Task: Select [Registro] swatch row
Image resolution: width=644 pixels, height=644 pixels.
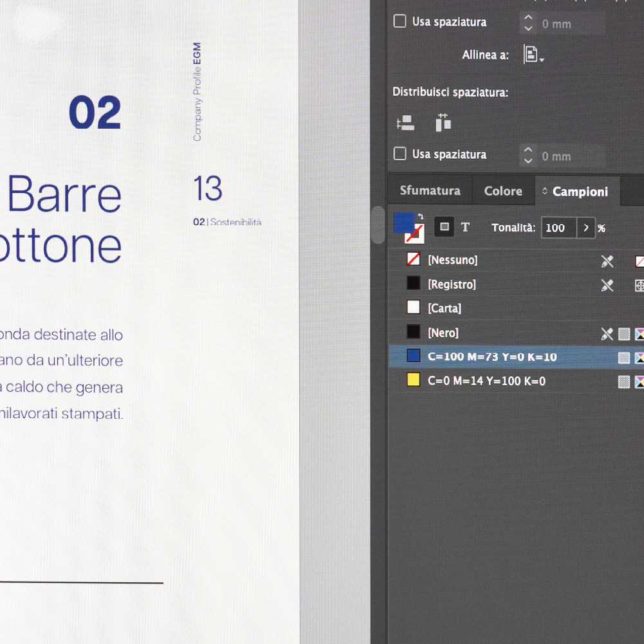Action: point(516,284)
